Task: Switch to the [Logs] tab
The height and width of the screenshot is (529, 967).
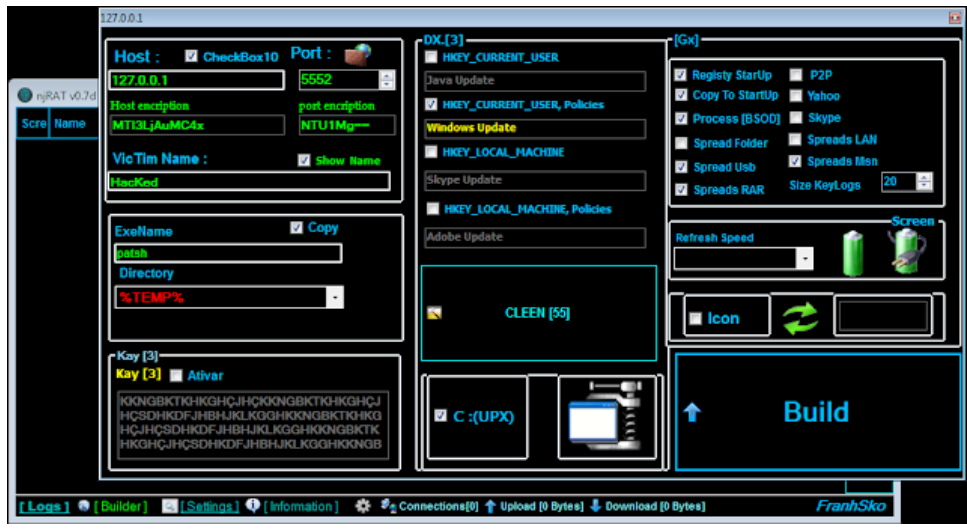Action: tap(44, 507)
